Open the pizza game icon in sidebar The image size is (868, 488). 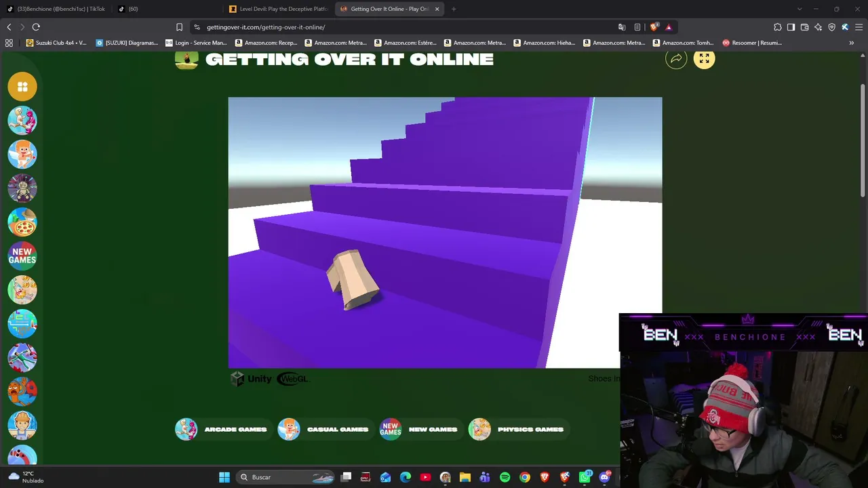[x=22, y=222]
